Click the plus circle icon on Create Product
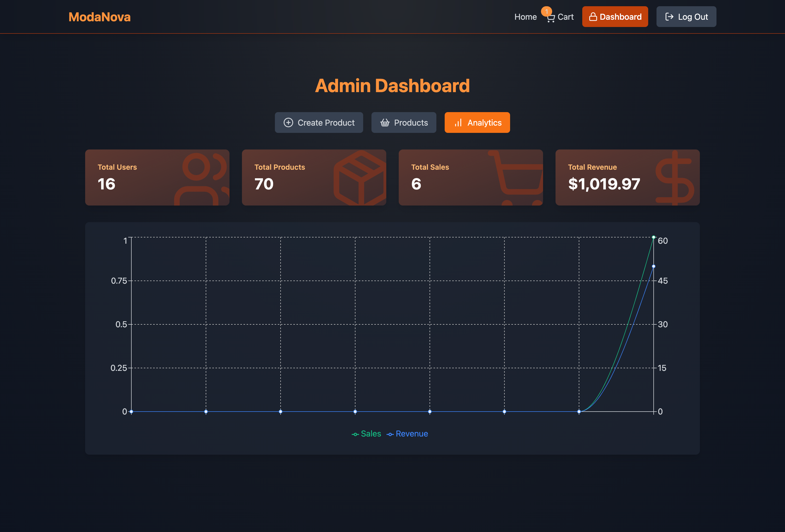Viewport: 785px width, 532px height. pos(288,122)
